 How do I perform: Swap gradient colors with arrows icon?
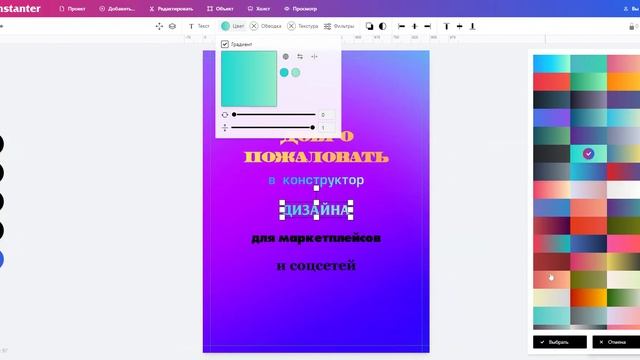300,56
